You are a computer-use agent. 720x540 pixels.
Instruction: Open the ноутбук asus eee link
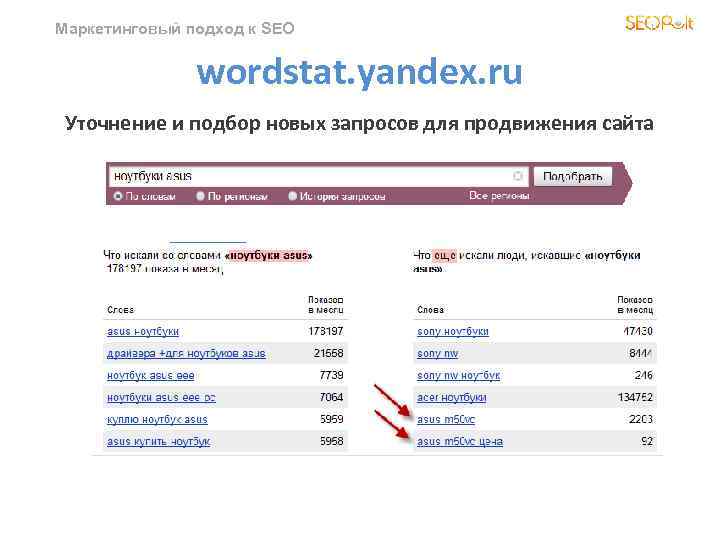[151, 376]
